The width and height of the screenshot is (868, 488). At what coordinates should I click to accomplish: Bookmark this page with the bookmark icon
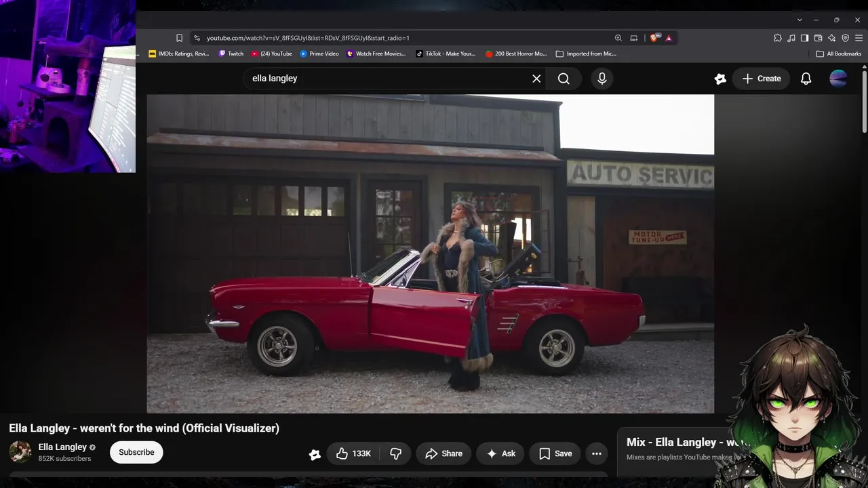tap(179, 38)
